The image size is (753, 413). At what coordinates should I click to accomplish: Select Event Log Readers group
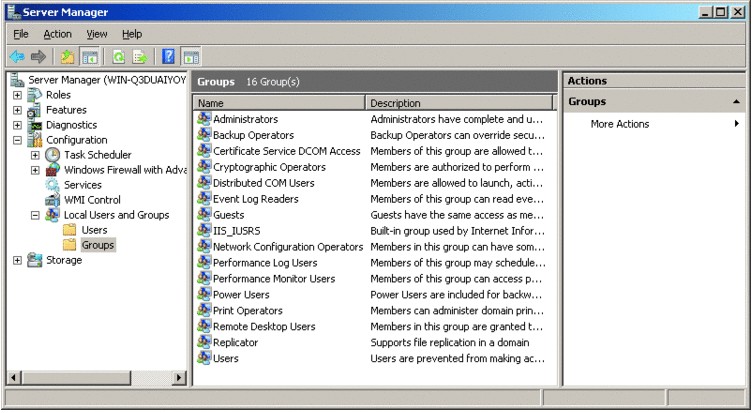coord(255,199)
